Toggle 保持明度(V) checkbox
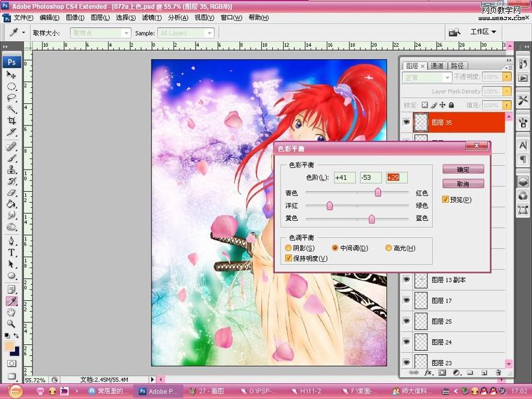532x399 pixels. click(288, 258)
